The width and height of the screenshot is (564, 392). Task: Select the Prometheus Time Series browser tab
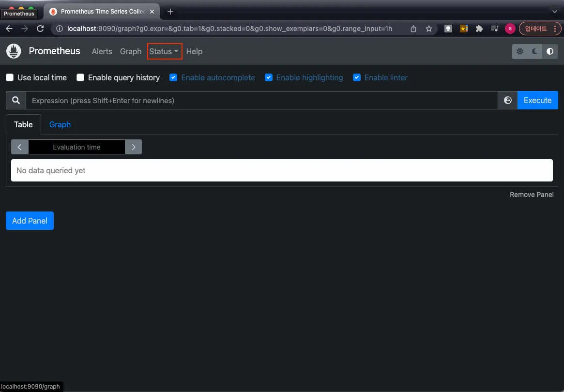pyautogui.click(x=103, y=12)
